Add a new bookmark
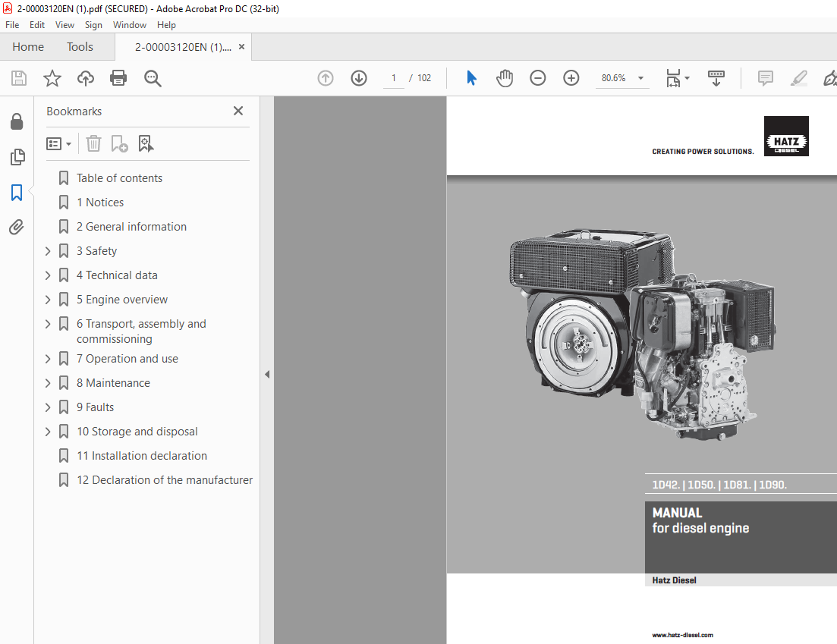Image resolution: width=837 pixels, height=644 pixels. pos(119,143)
